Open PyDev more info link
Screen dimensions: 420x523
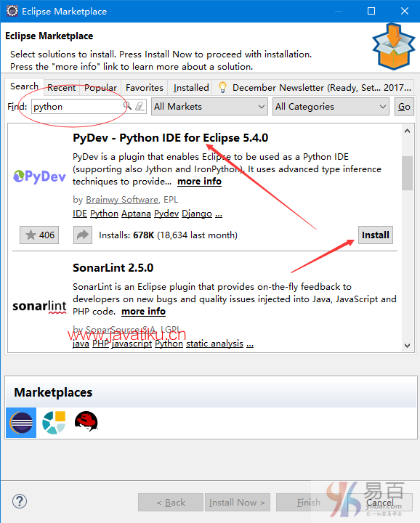pos(200,182)
